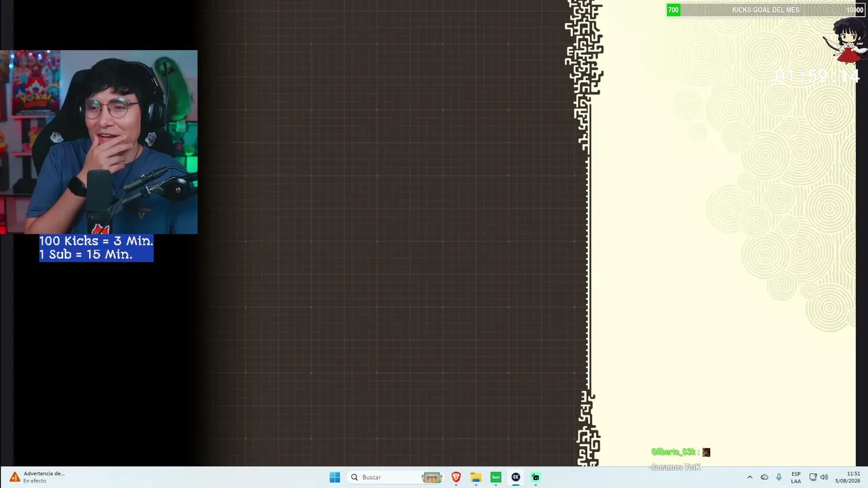The height and width of the screenshot is (488, 868).
Task: Open the Windows Start menu
Action: tap(334, 477)
